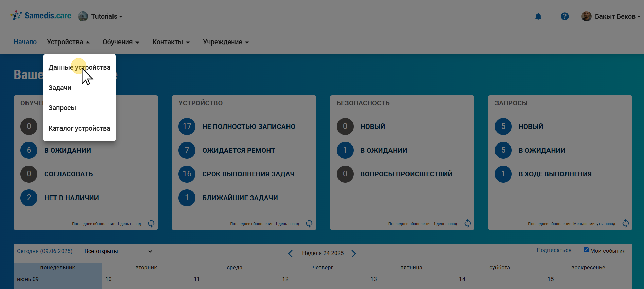Open the Все открыты filter dropdown
The width and height of the screenshot is (644, 289).
(118, 251)
